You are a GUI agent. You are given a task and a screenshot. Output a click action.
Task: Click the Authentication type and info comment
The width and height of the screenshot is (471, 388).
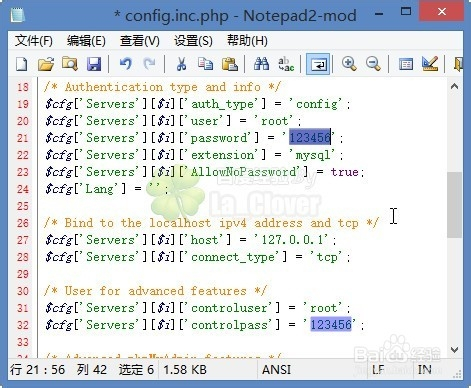pos(162,87)
